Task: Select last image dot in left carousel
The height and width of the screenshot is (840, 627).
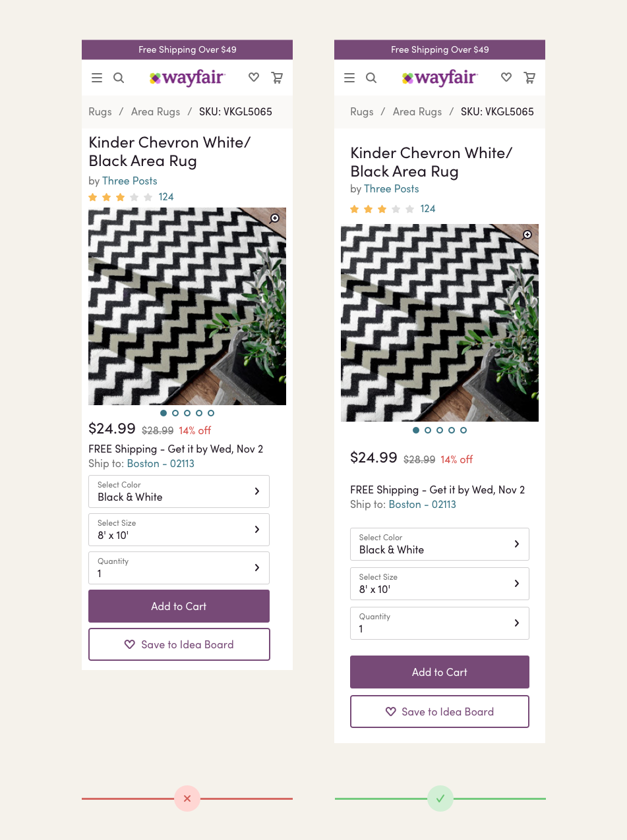Action: tap(211, 413)
